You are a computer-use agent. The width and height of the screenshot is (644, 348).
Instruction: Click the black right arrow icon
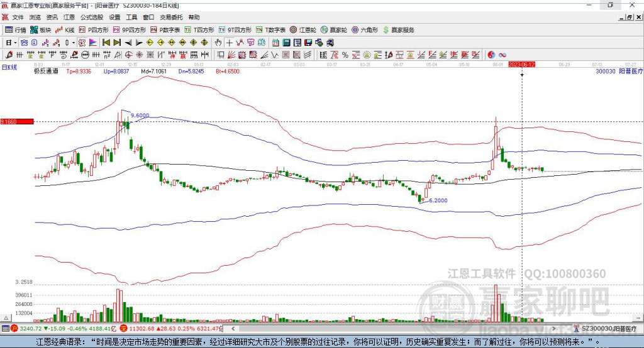[x=139, y=43]
